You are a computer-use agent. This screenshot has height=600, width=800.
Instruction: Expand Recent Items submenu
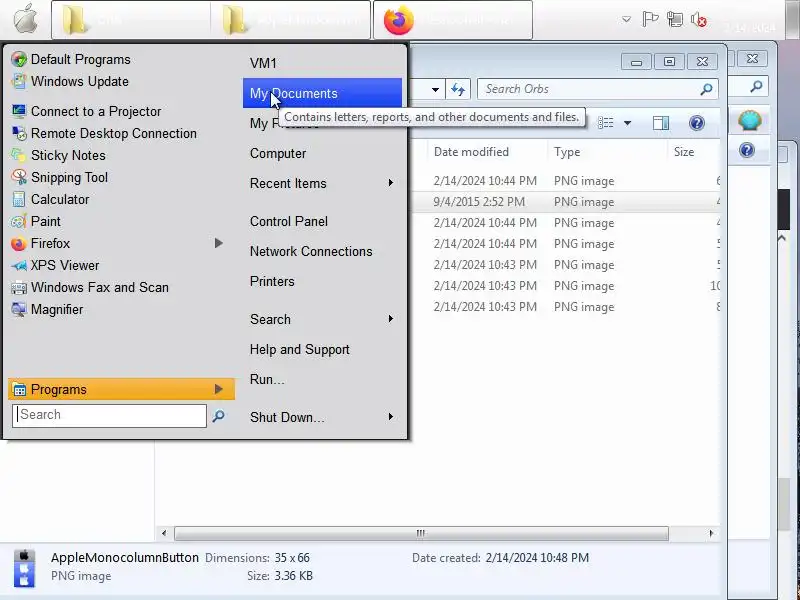click(391, 183)
